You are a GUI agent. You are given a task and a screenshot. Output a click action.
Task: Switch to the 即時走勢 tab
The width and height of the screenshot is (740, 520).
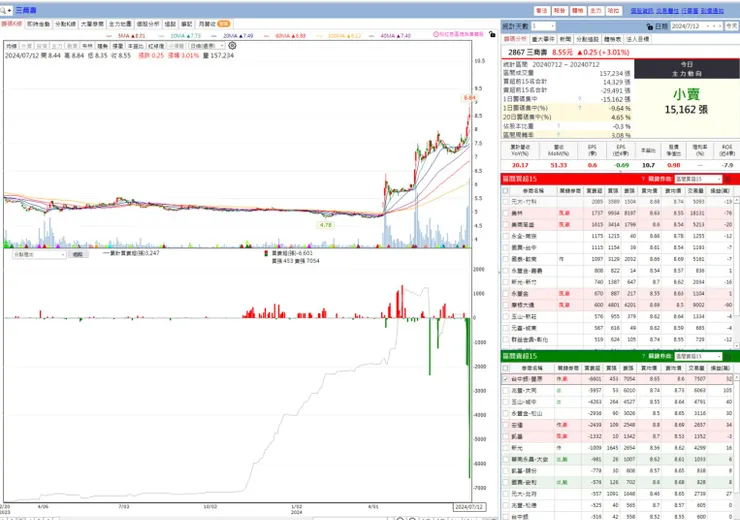(38, 24)
